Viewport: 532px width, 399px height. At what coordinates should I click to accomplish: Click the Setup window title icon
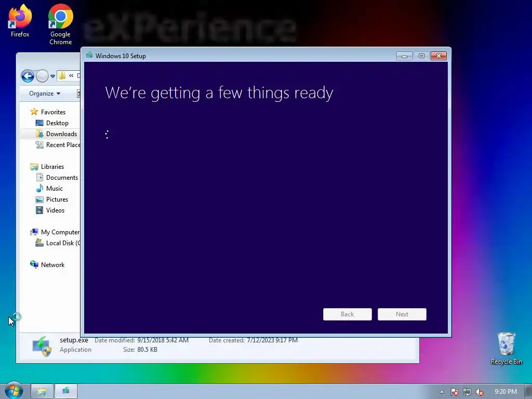pyautogui.click(x=89, y=55)
